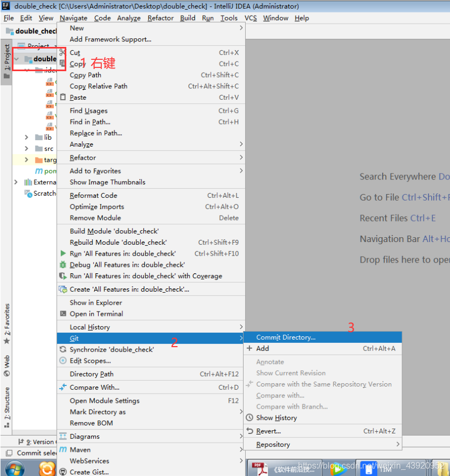Choose Show Image Thumbnails entry

click(151, 182)
